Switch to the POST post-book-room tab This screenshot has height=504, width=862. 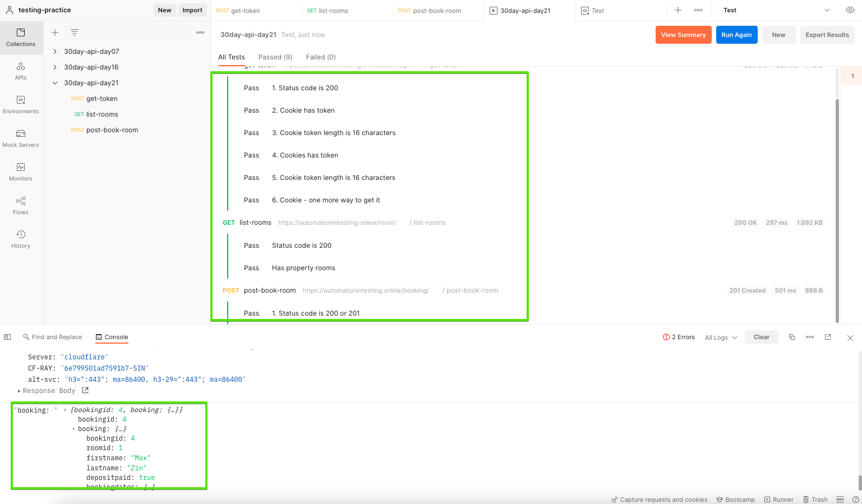[439, 10]
